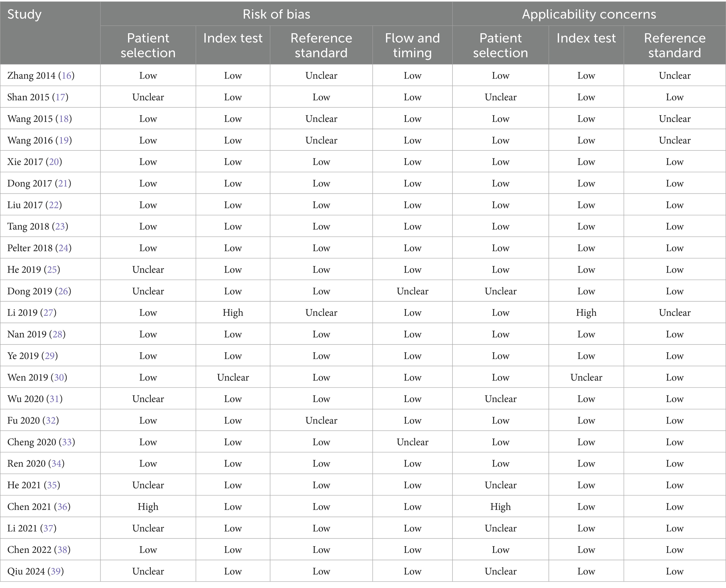Image resolution: width=726 pixels, height=588 pixels.
Task: Click the Flow and timing column header
Action: click(412, 45)
